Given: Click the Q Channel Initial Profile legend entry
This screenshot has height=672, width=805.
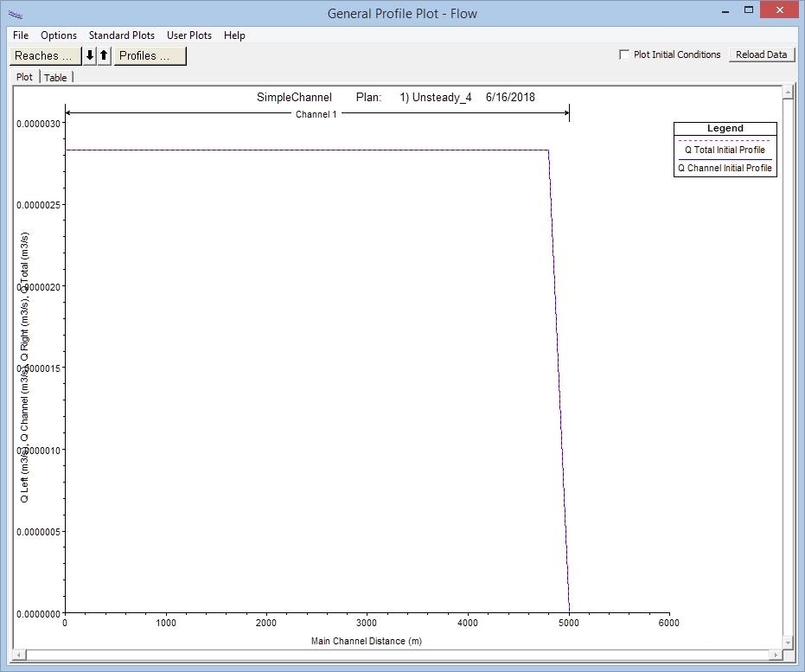Looking at the screenshot, I should point(725,168).
